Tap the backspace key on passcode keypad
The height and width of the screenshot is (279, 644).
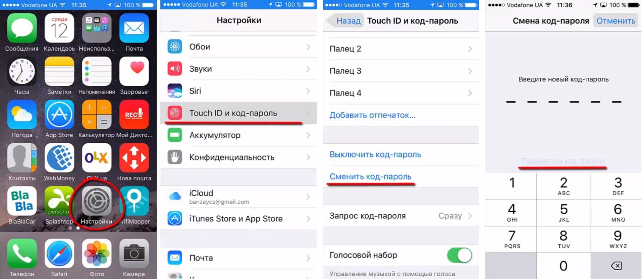click(616, 266)
